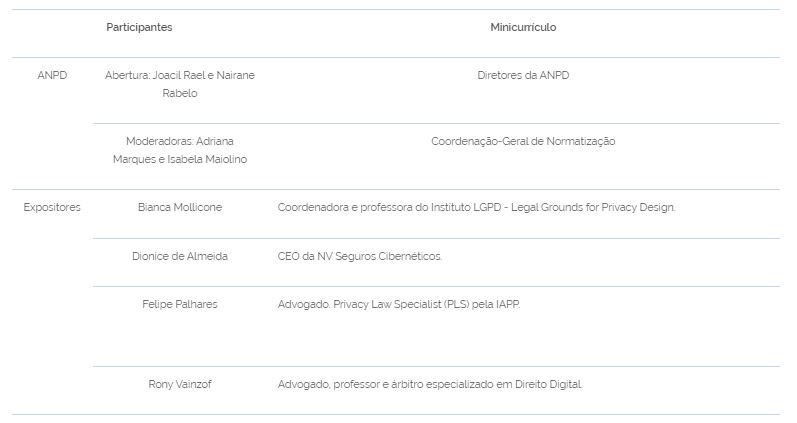This screenshot has width=797, height=423.
Task: Click the name Dionice de Almeida
Action: [x=180, y=257]
